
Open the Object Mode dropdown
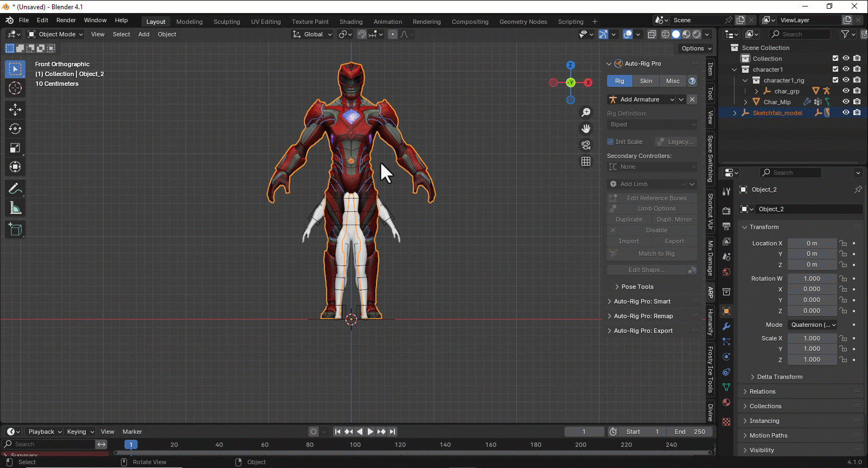[x=55, y=34]
